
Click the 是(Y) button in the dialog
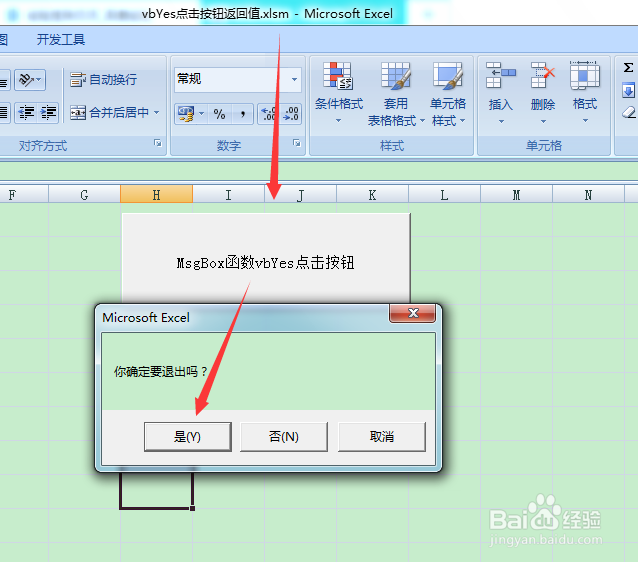[188, 437]
